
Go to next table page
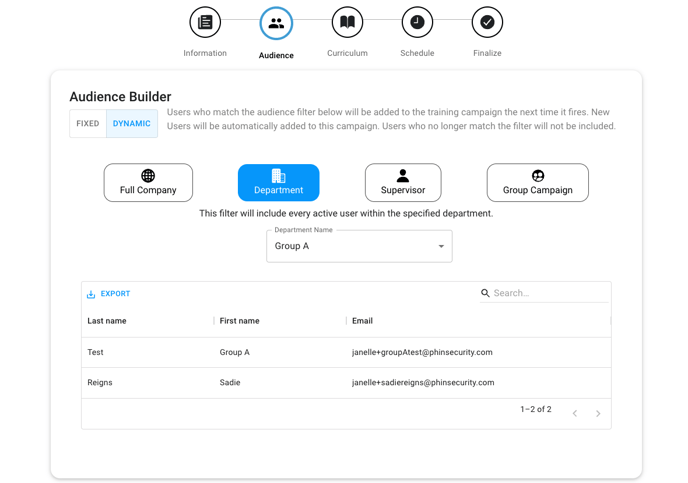(598, 413)
